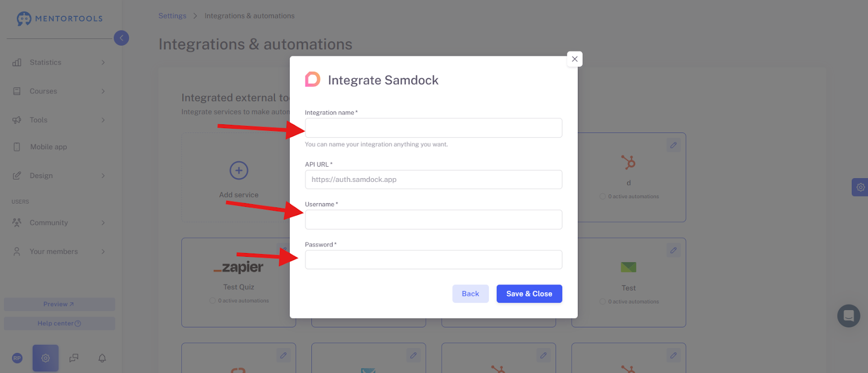Click the HubSpot logo on 'd' card

pos(628,162)
